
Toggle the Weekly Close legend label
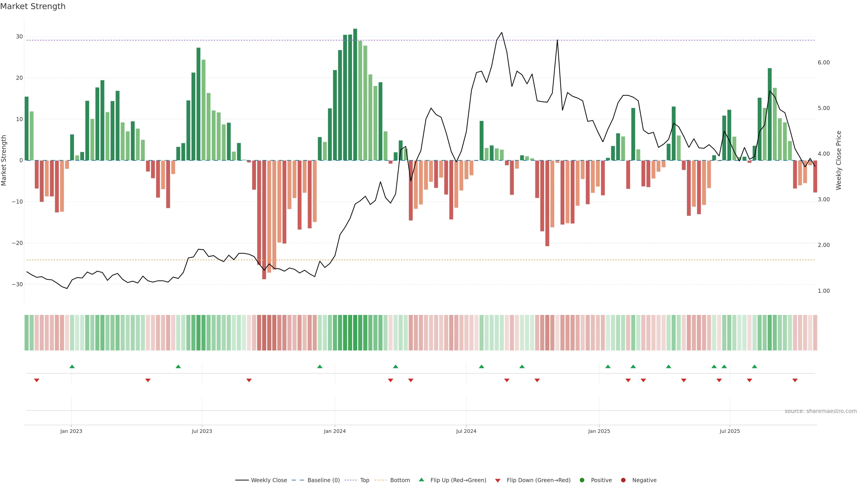click(269, 480)
